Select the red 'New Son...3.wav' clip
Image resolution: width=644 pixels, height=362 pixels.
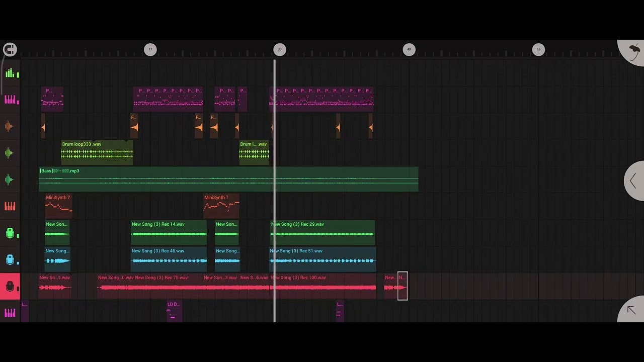tap(221, 287)
